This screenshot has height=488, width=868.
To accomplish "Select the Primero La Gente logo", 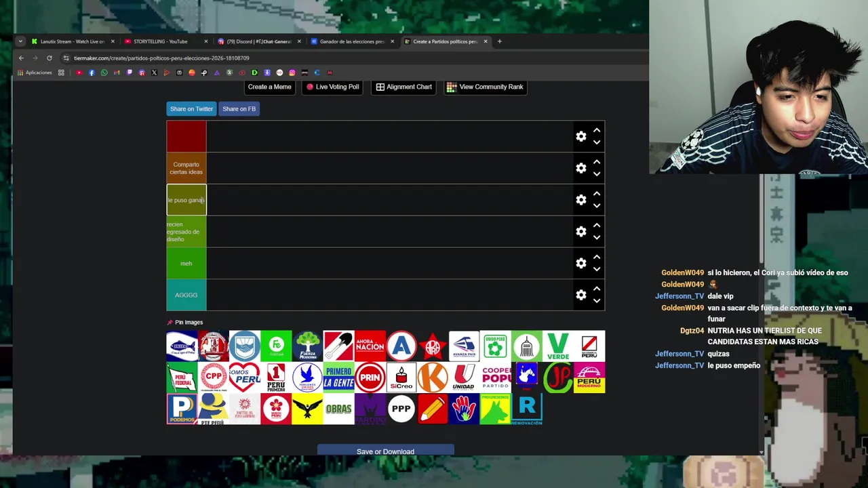I will tap(338, 378).
